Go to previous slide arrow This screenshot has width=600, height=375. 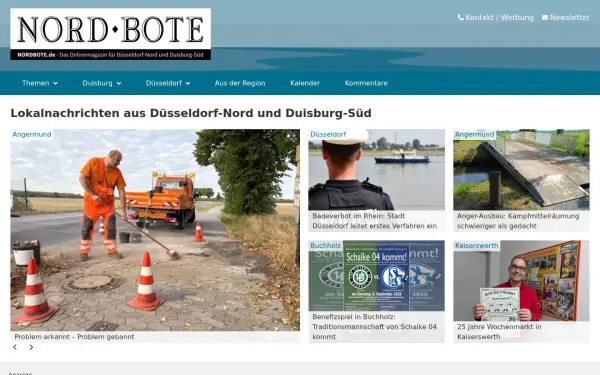pos(15,347)
